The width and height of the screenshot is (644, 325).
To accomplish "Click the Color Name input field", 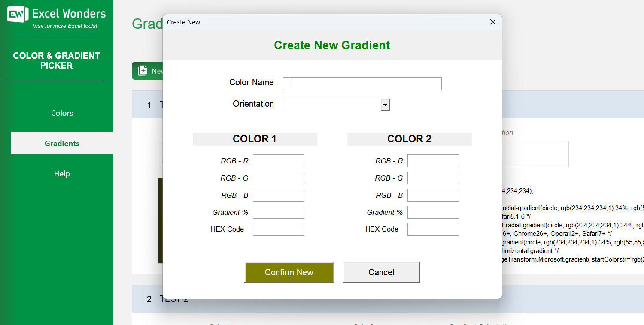I will click(362, 83).
